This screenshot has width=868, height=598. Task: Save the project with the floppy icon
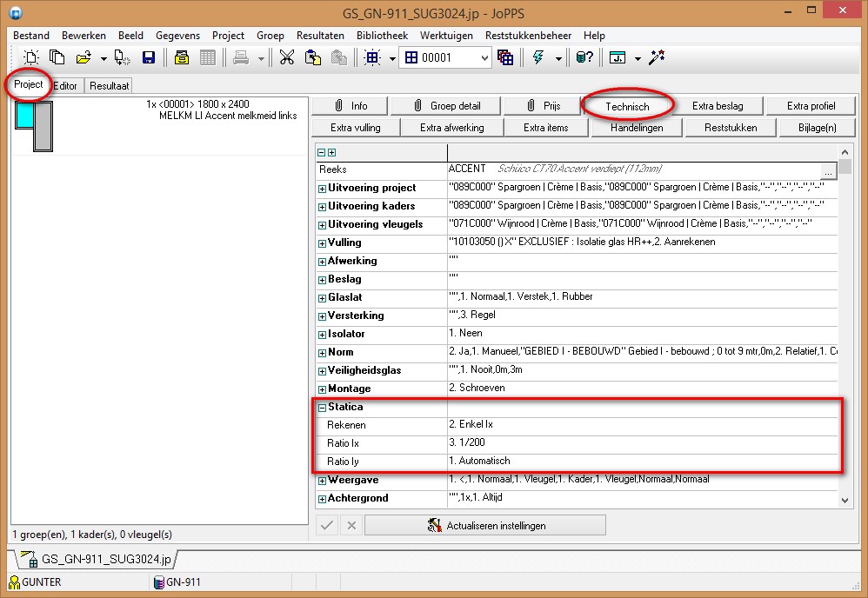tap(149, 57)
